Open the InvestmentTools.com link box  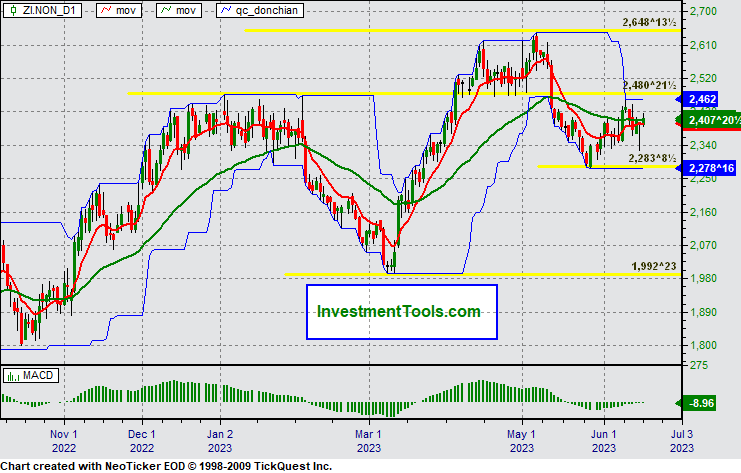pyautogui.click(x=401, y=311)
